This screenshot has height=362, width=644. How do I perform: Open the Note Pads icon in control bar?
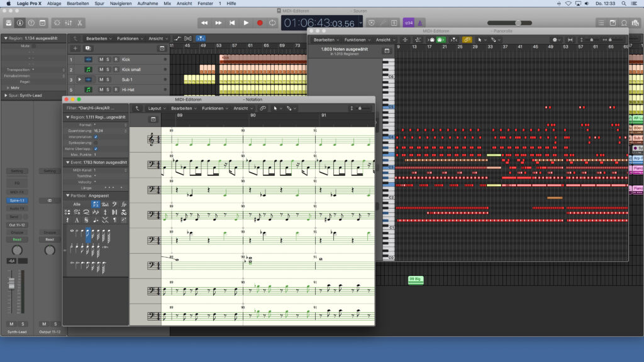click(x=613, y=23)
